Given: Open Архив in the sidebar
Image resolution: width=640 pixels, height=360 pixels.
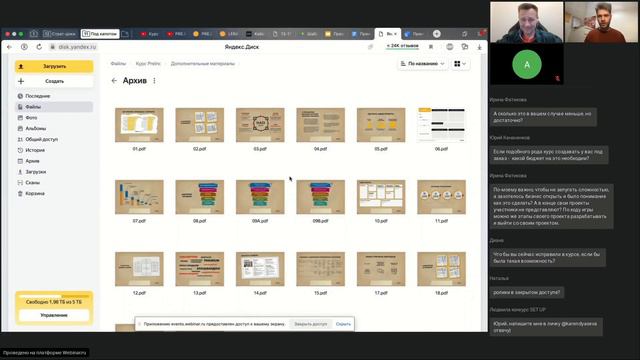Looking at the screenshot, I should [32, 161].
